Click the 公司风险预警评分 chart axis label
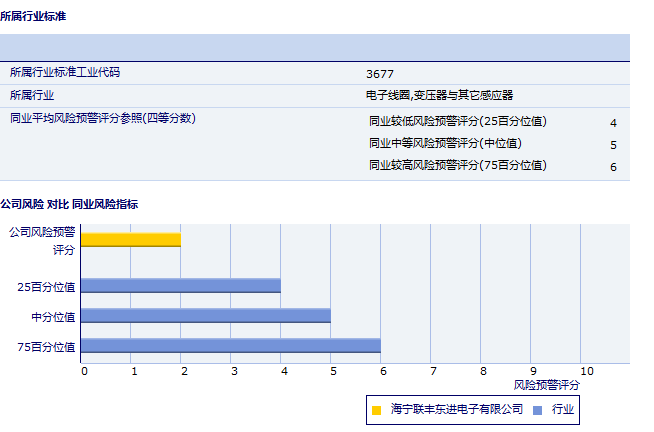 coord(43,241)
